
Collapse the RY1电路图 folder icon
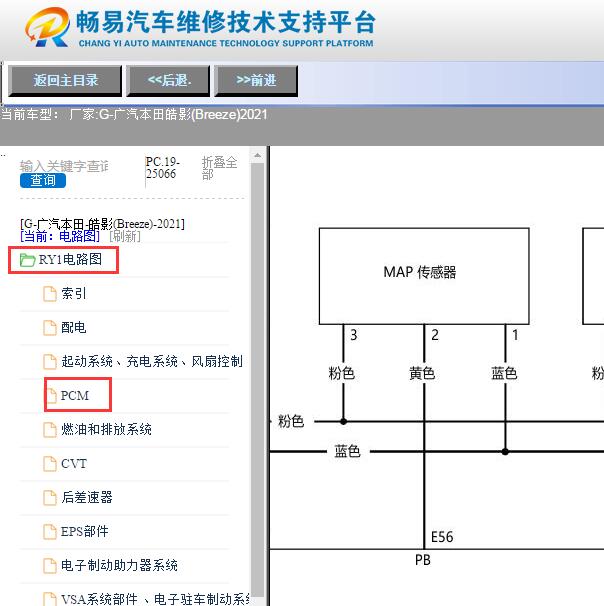tap(27, 260)
